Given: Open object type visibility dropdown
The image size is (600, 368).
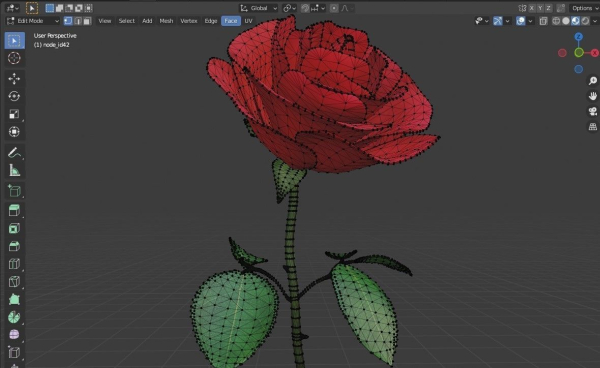Looking at the screenshot, I should (481, 21).
